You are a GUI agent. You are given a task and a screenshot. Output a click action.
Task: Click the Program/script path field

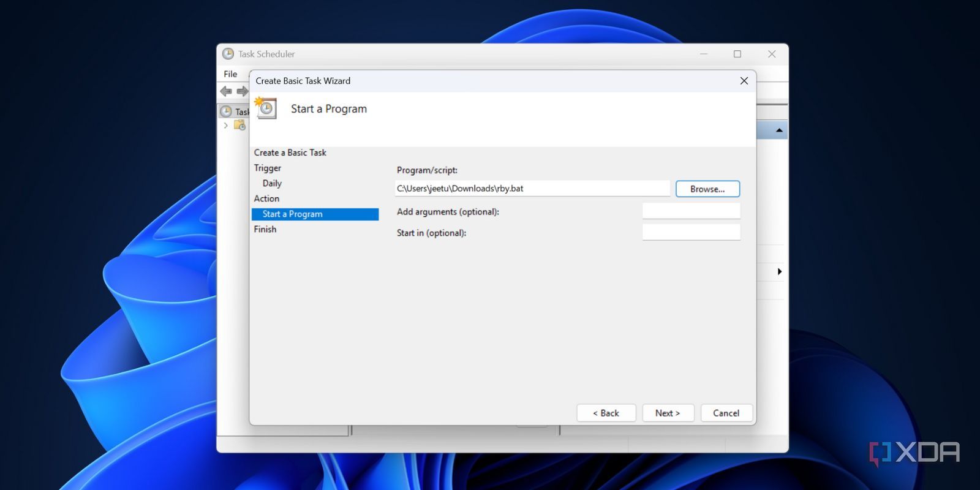(532, 189)
